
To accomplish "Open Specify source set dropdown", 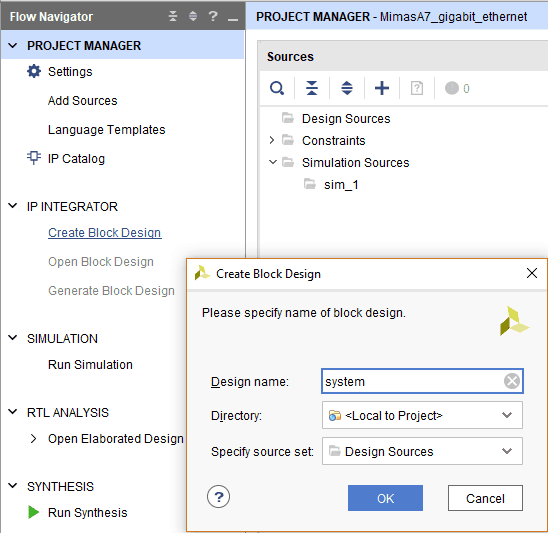I will pos(422,451).
